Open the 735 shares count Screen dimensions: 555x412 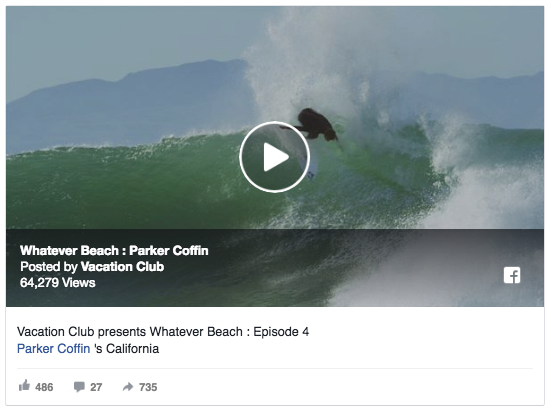(x=148, y=387)
